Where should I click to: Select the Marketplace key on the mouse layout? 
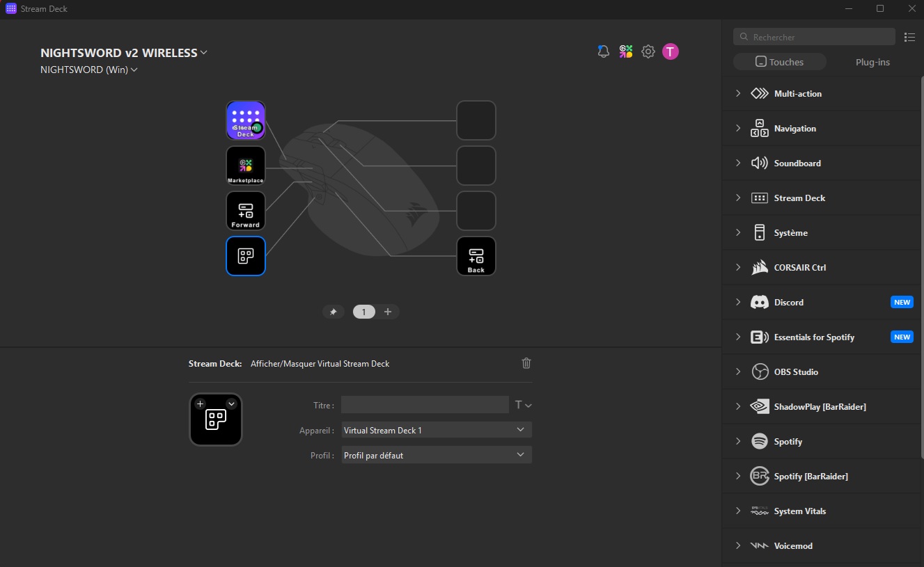pos(246,166)
